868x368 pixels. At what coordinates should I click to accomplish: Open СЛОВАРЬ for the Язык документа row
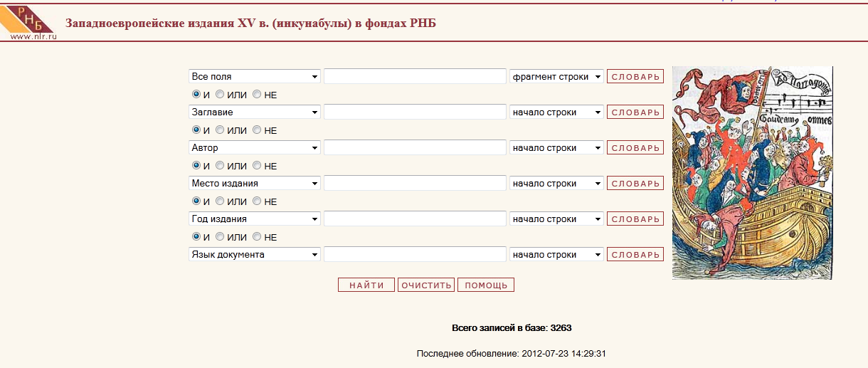(x=635, y=255)
